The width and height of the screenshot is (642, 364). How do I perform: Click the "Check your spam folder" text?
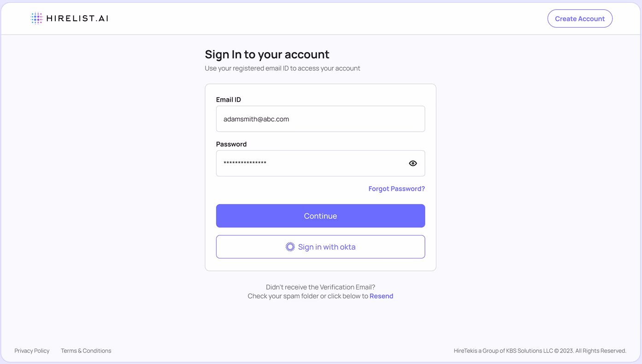(x=283, y=296)
